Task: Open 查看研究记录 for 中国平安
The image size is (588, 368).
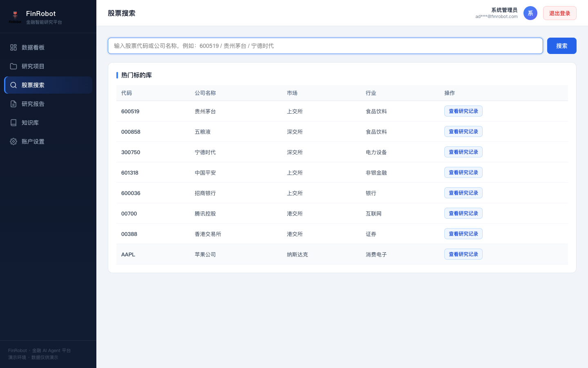Action: pyautogui.click(x=463, y=173)
